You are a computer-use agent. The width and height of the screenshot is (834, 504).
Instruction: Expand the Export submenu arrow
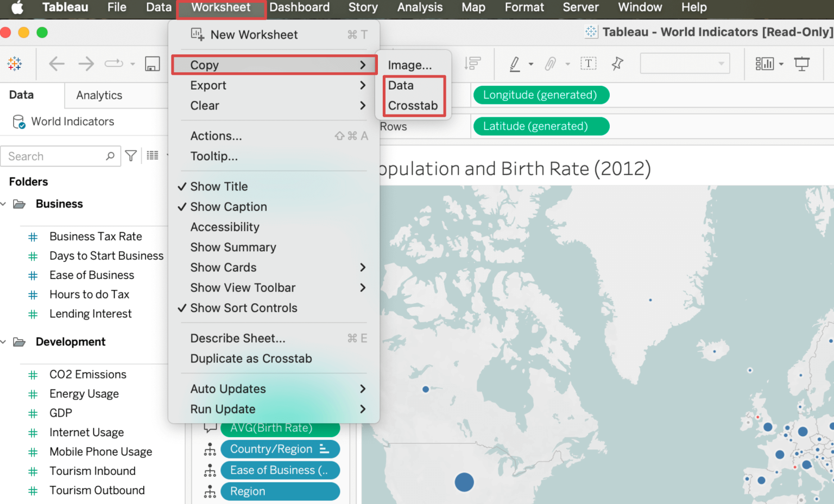click(x=362, y=85)
